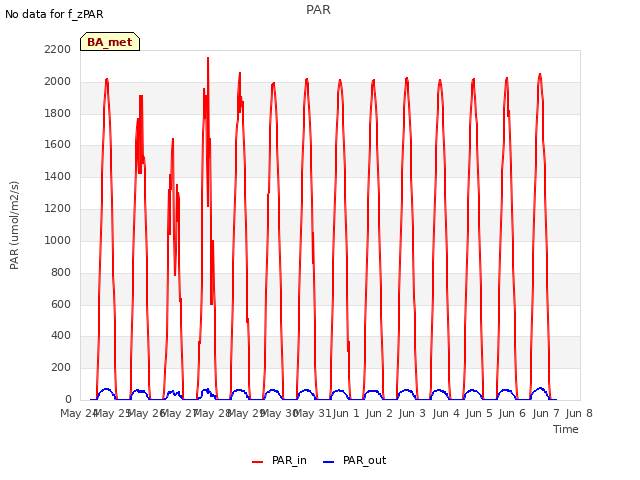Click the 1600 y-axis tick label
Image resolution: width=640 pixels, height=480 pixels.
coord(58,144)
